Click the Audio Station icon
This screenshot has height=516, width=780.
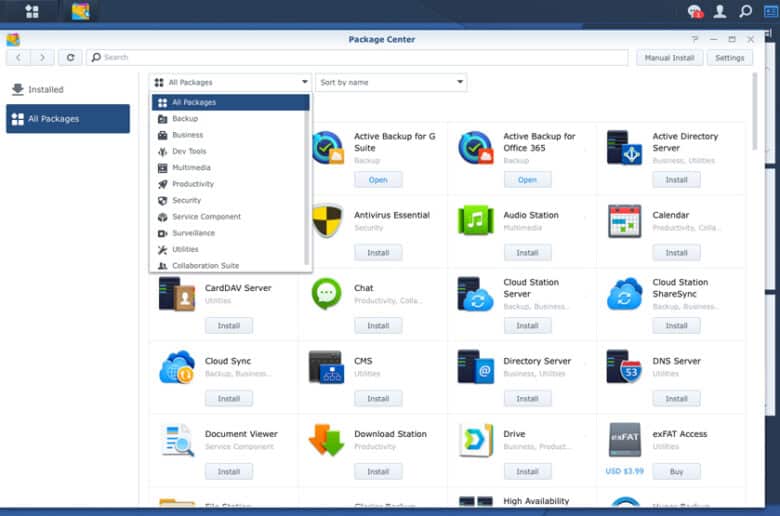pyautogui.click(x=476, y=220)
